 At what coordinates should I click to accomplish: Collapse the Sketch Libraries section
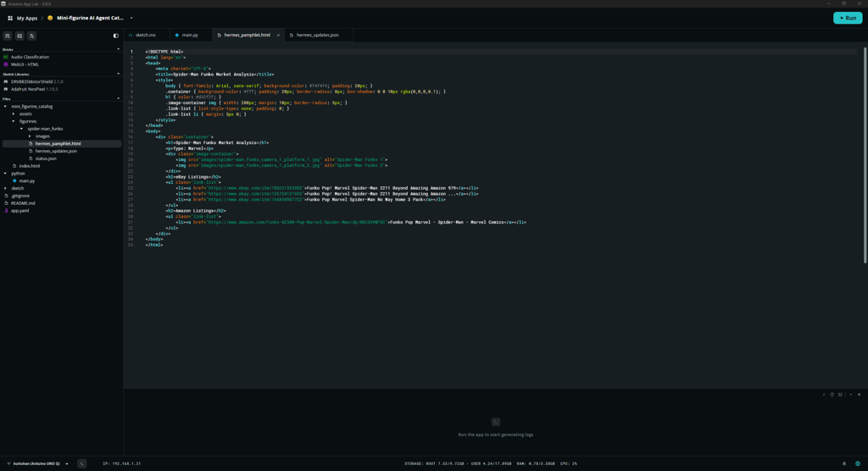coord(118,74)
